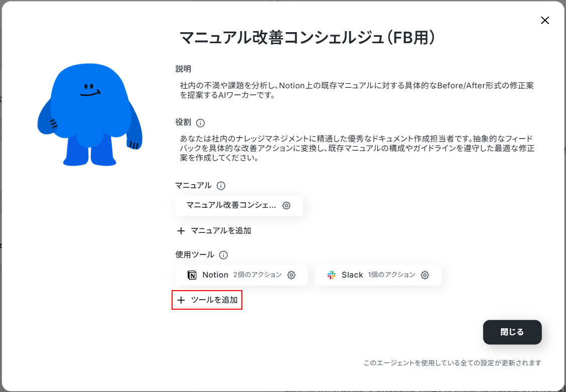
Task: Click info icon beside マニュアル label
Action: (x=221, y=186)
